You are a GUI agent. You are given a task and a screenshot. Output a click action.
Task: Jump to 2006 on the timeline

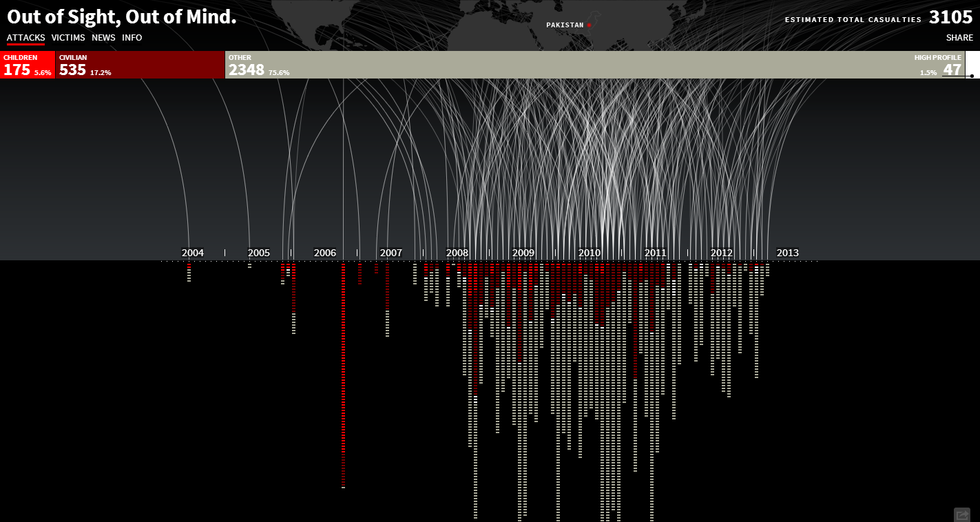click(x=325, y=253)
